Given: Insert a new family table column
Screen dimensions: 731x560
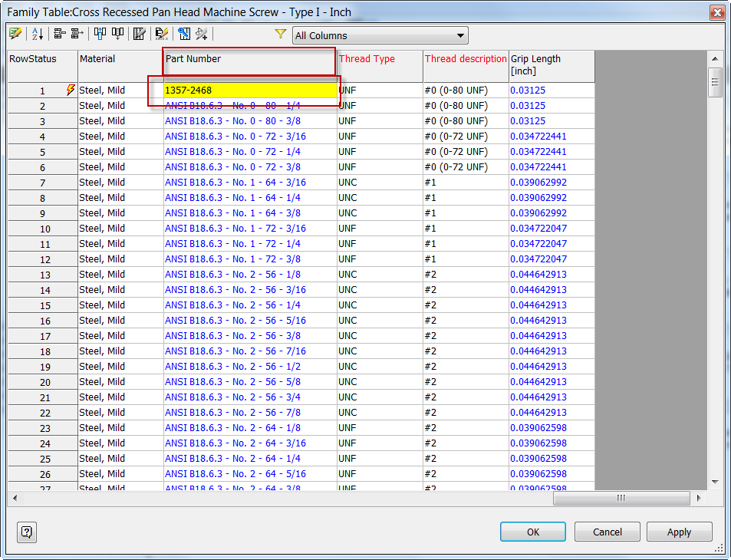Looking at the screenshot, I should 100,34.
